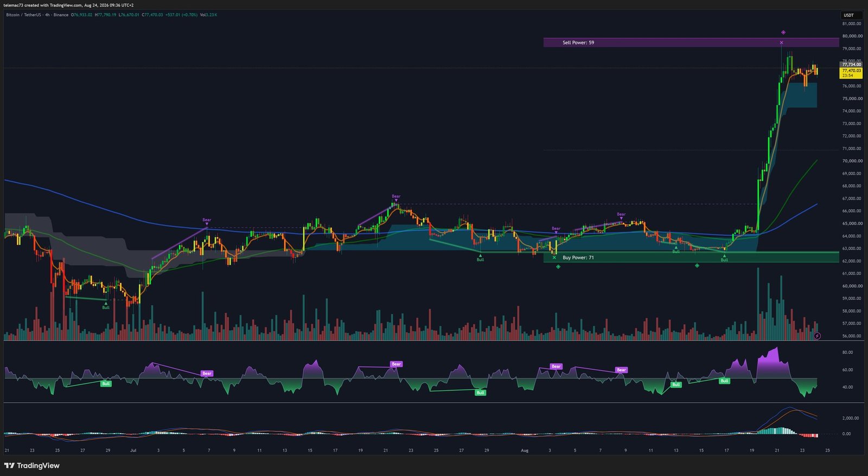Click the 25 date label at the time axis end
868x476 pixels.
(827, 451)
